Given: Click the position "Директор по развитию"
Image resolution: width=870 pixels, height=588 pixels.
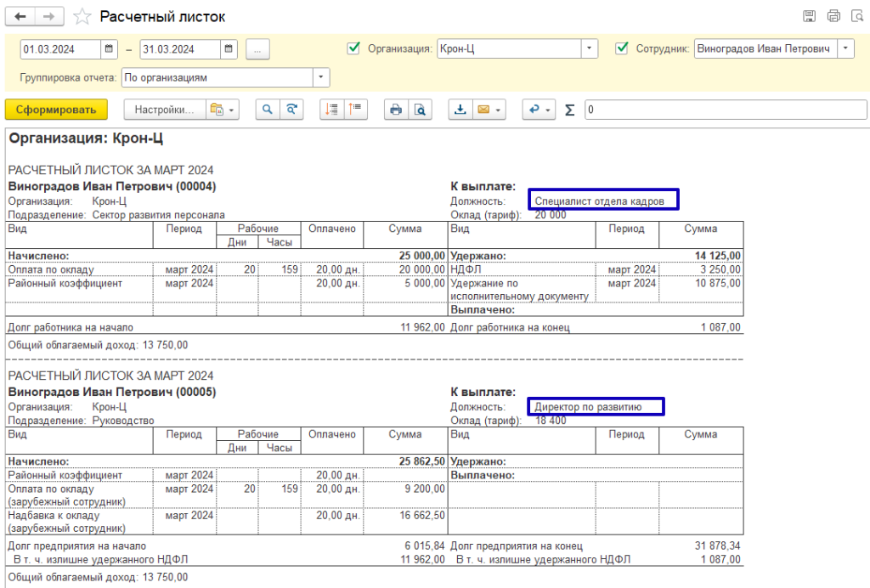Looking at the screenshot, I should click(588, 407).
